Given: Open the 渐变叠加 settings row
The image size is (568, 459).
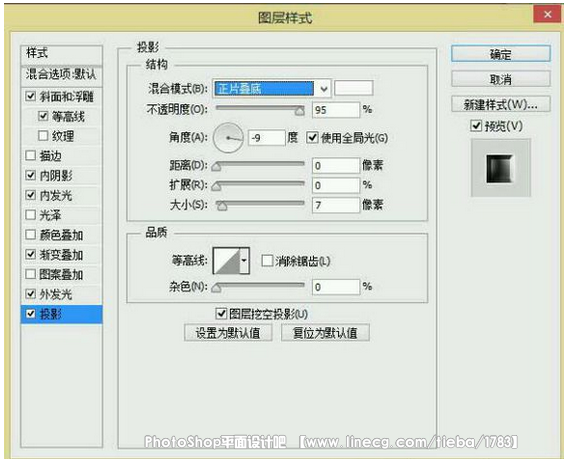Looking at the screenshot, I should coord(61,255).
